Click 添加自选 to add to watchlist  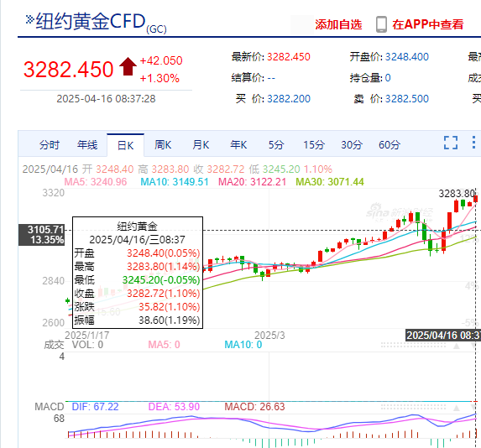coord(338,24)
